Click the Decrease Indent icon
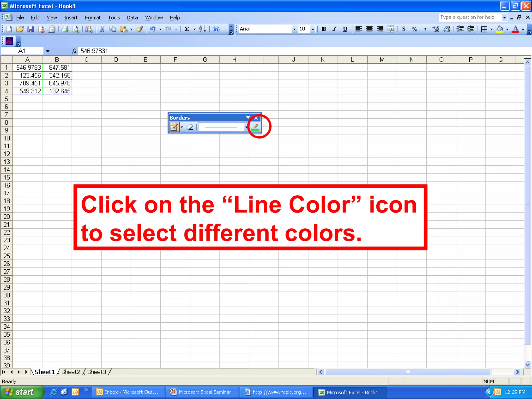The height and width of the screenshot is (399, 532). (460, 29)
